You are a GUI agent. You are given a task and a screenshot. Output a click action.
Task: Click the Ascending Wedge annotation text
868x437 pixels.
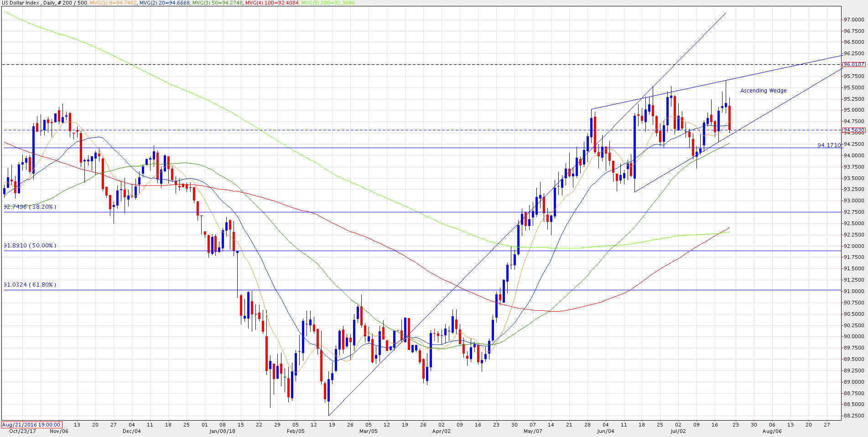click(763, 91)
